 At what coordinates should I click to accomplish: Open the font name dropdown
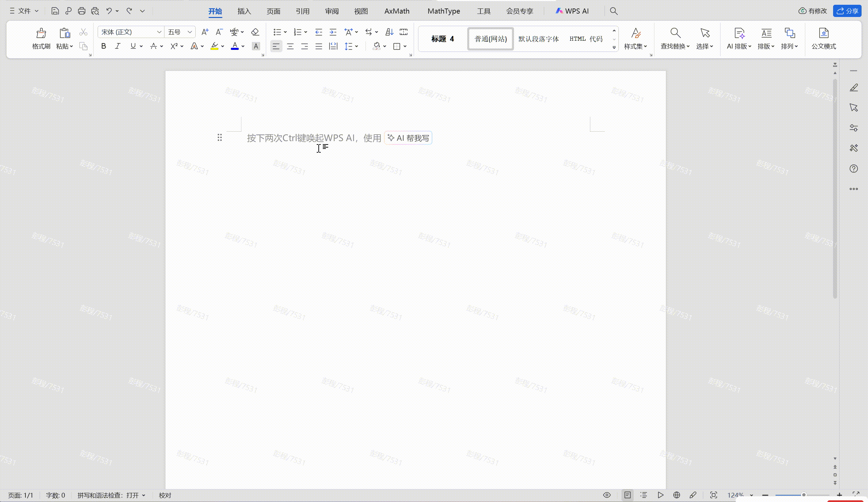(x=159, y=32)
